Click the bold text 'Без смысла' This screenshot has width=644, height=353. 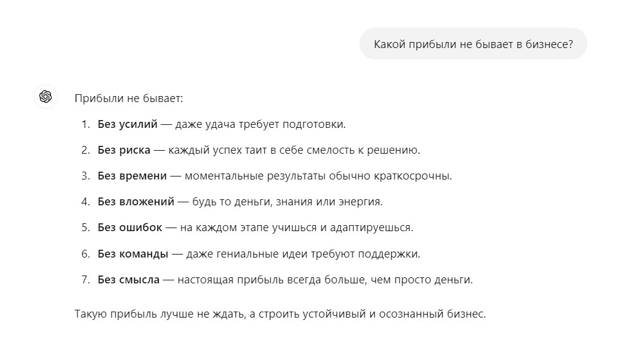(x=129, y=279)
